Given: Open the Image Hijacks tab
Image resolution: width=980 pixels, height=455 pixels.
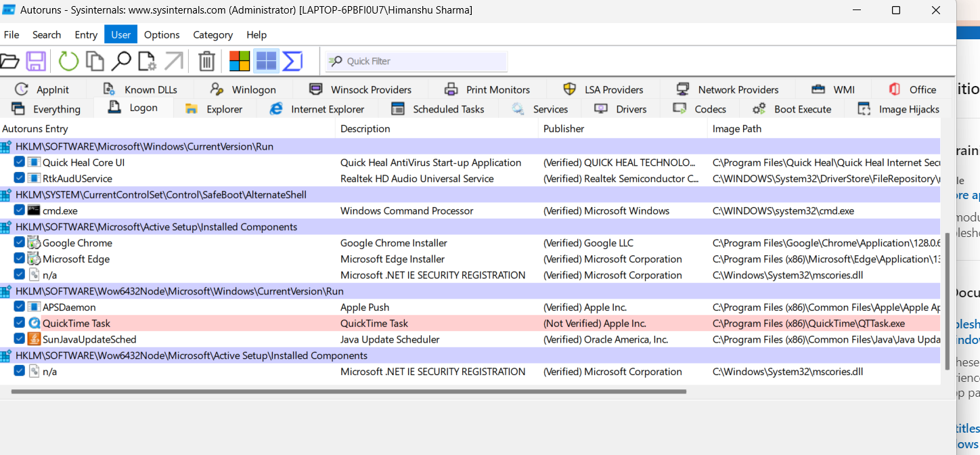Looking at the screenshot, I should pyautogui.click(x=898, y=108).
